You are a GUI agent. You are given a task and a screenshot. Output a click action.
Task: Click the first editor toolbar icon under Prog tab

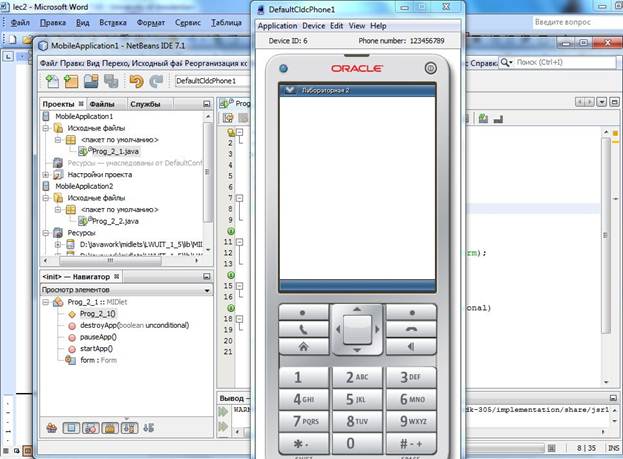228,118
